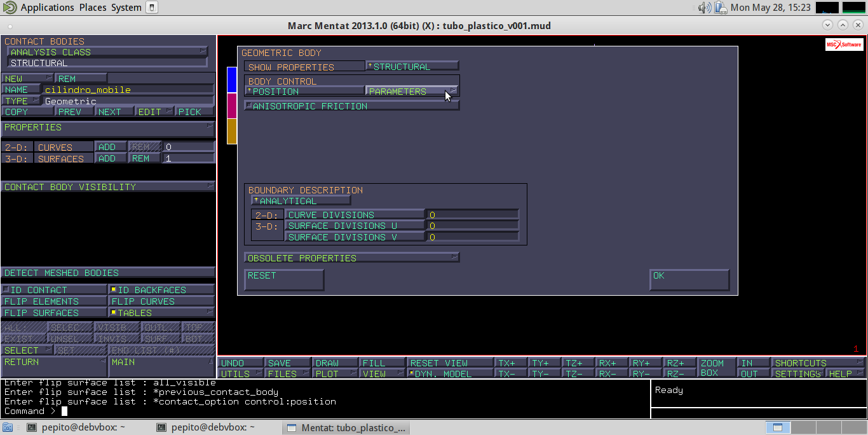Click the show desktop icon in taskbar
The width and height of the screenshot is (868, 435).
[8, 428]
